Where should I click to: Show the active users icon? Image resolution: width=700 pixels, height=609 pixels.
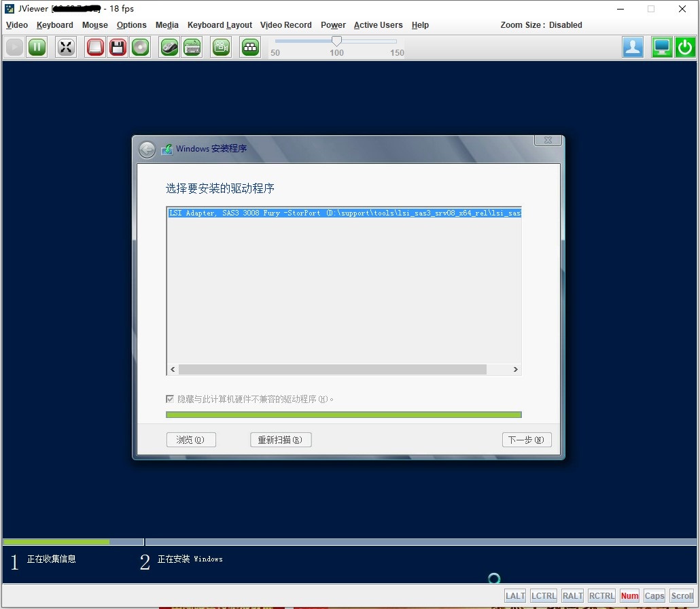pos(633,47)
